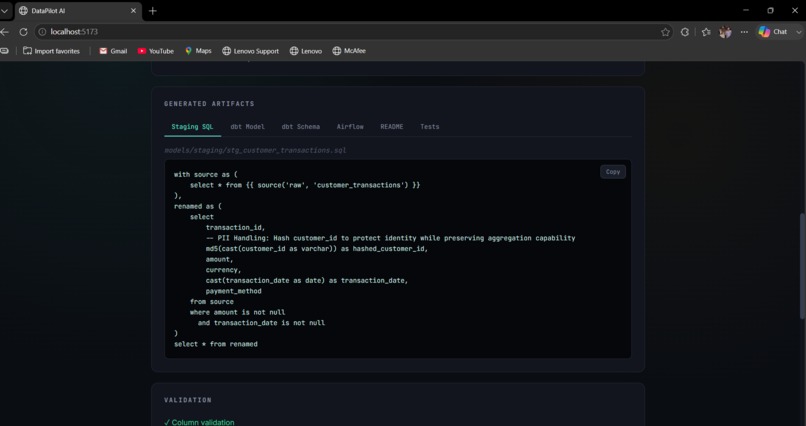Open the dbt Model tab
806x426 pixels.
[x=247, y=127]
